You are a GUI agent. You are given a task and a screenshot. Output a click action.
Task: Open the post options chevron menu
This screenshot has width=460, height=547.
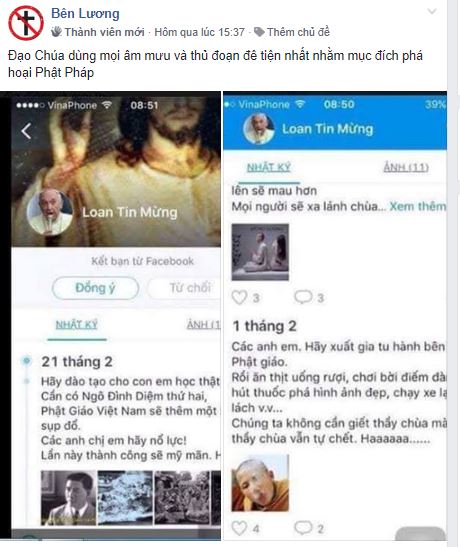click(432, 12)
